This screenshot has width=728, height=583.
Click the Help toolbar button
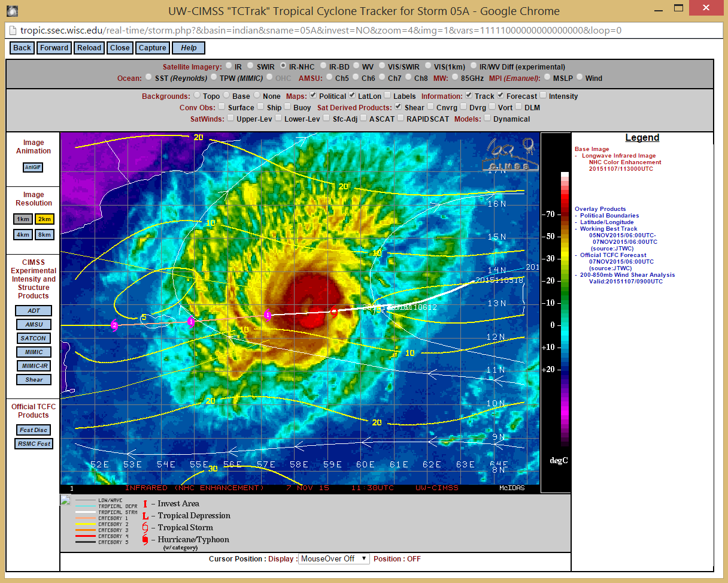click(x=189, y=48)
